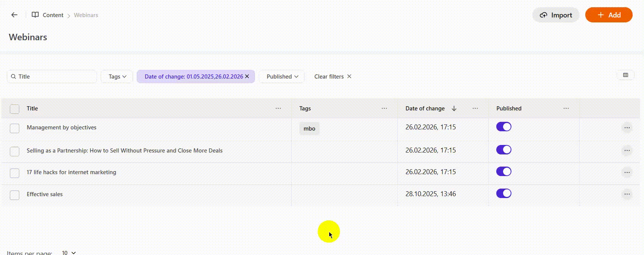The image size is (644, 255).
Task: Open the column settings icon
Action: click(x=625, y=75)
